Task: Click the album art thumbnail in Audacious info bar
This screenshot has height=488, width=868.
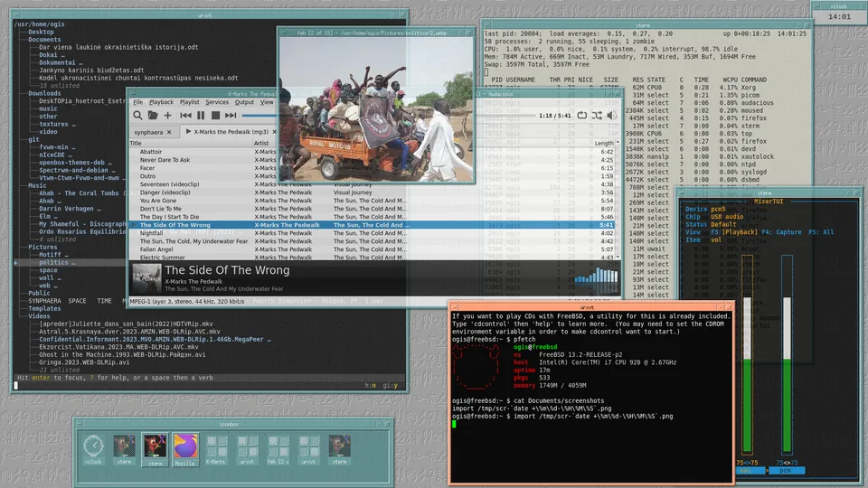Action: point(146,278)
